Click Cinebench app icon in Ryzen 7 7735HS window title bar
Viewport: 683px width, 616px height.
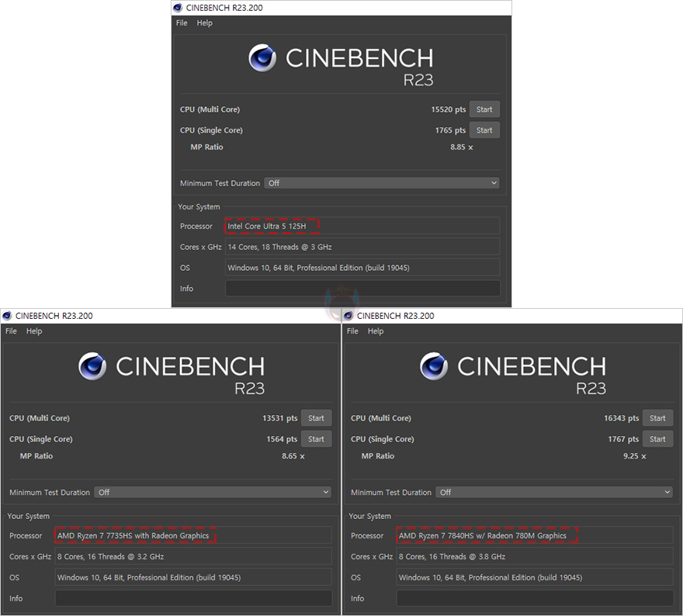[x=7, y=316]
